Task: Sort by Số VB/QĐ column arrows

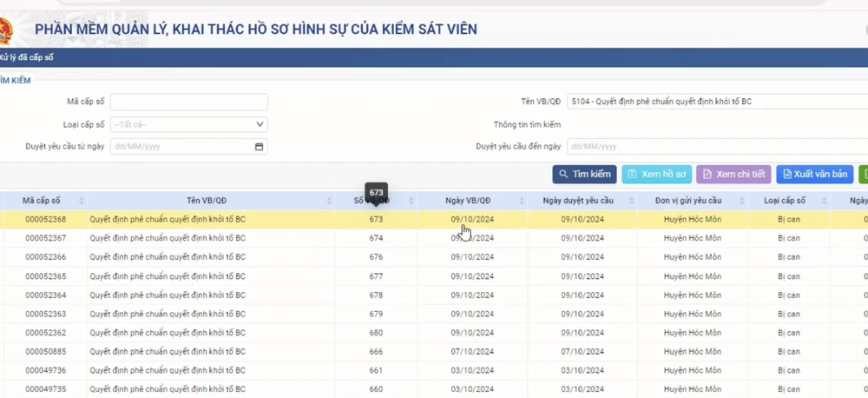Action: coord(411,201)
